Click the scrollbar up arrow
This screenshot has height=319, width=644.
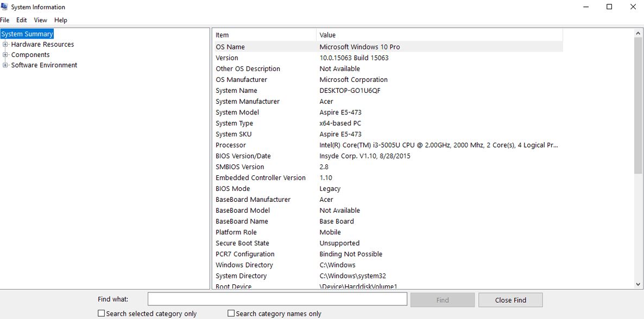(638, 33)
